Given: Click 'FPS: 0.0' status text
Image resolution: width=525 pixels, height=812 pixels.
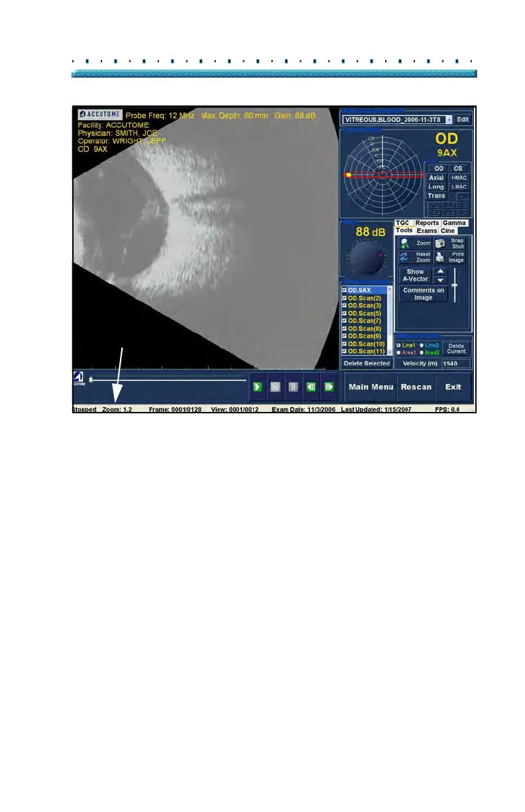Looking at the screenshot, I should click(x=447, y=410).
